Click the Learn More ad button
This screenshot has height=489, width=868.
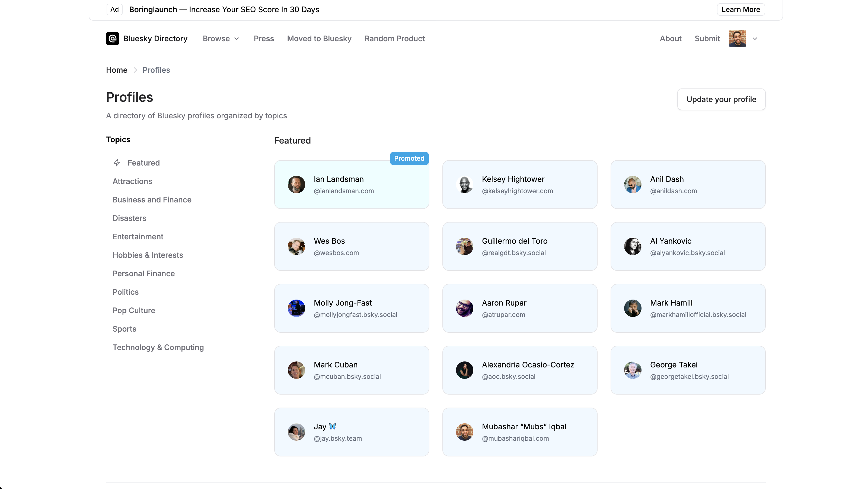click(x=741, y=9)
